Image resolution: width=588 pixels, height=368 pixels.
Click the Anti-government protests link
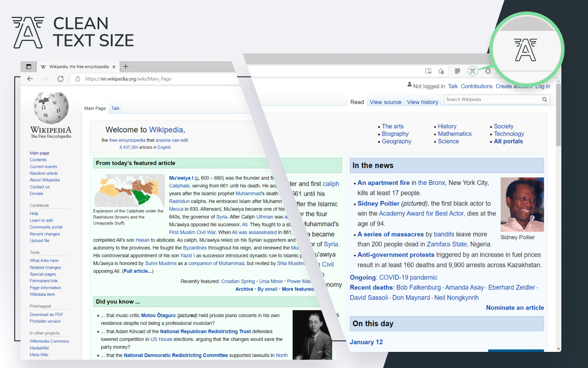click(x=396, y=254)
